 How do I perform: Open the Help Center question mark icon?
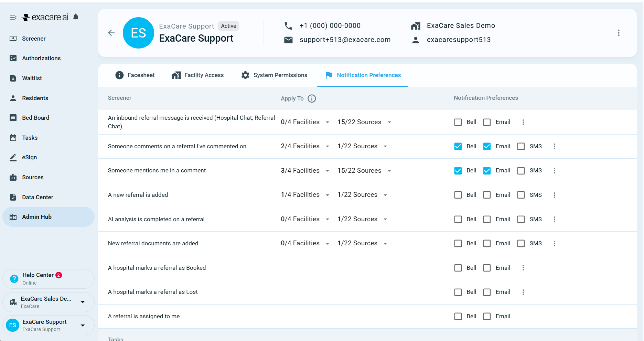pyautogui.click(x=14, y=279)
